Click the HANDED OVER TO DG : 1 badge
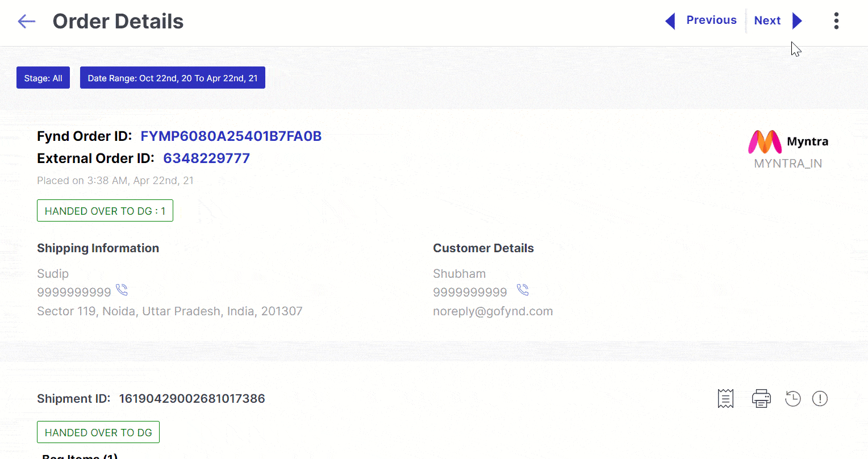The width and height of the screenshot is (868, 459). pos(105,211)
